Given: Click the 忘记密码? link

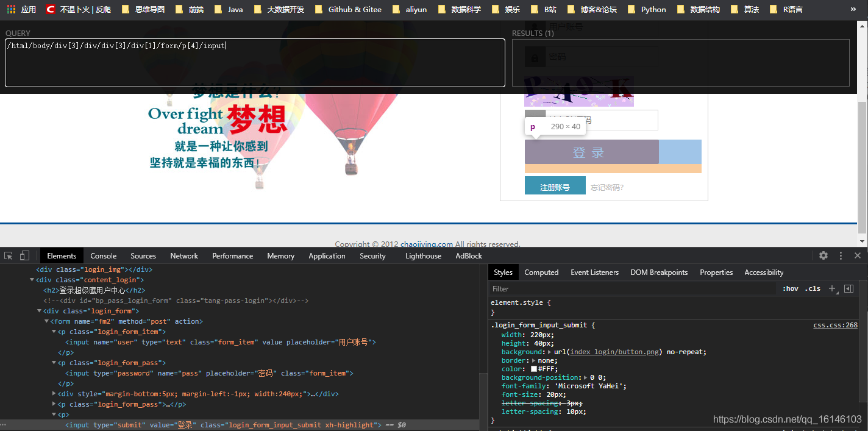Looking at the screenshot, I should pos(607,188).
